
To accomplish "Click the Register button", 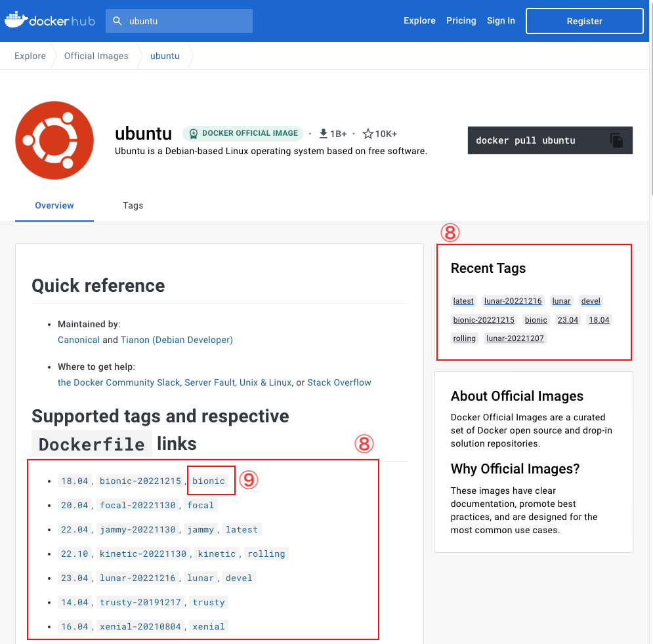I will point(584,21).
